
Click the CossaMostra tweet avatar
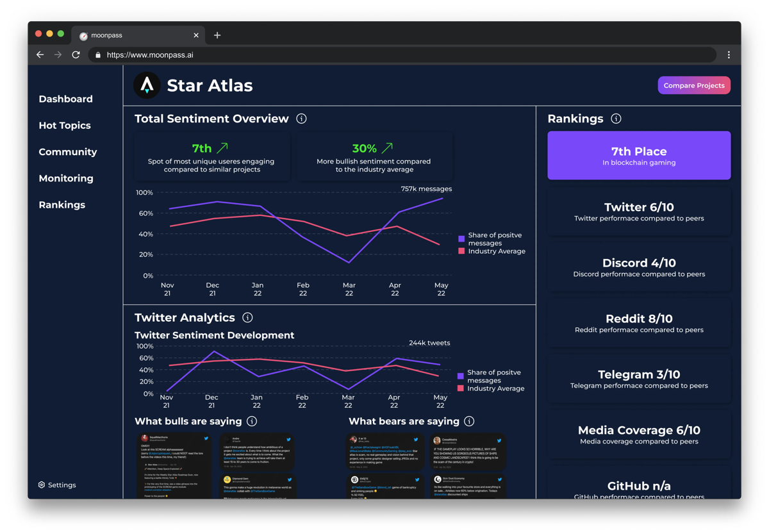coord(437,440)
